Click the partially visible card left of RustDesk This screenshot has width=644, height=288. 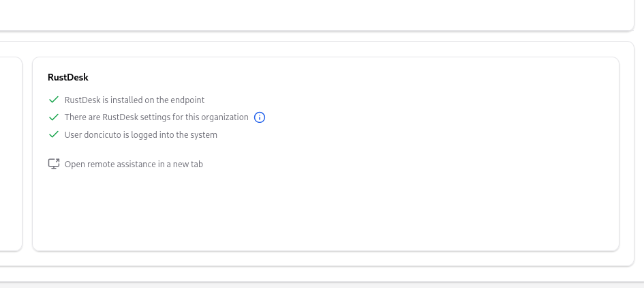click(10, 150)
